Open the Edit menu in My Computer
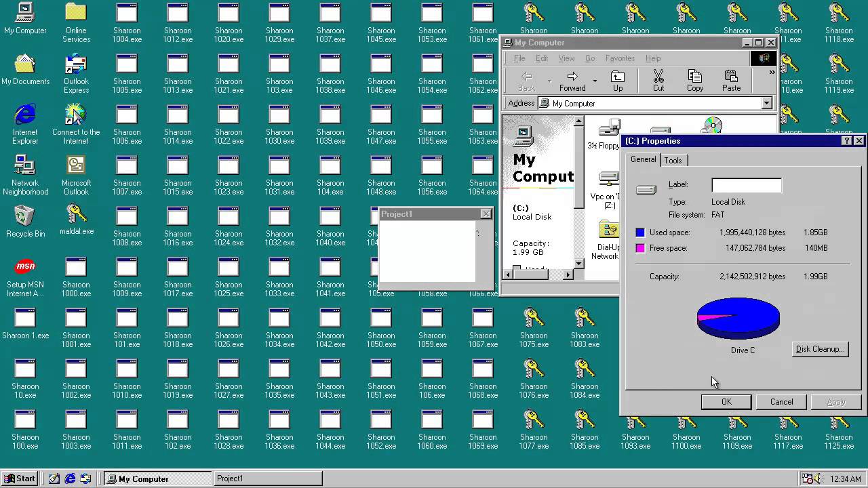868x488 pixels. click(542, 58)
